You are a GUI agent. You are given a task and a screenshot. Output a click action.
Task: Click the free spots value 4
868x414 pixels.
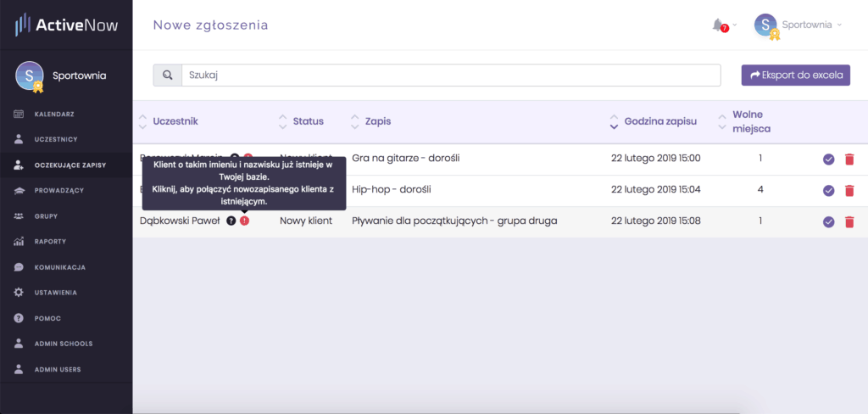point(760,189)
